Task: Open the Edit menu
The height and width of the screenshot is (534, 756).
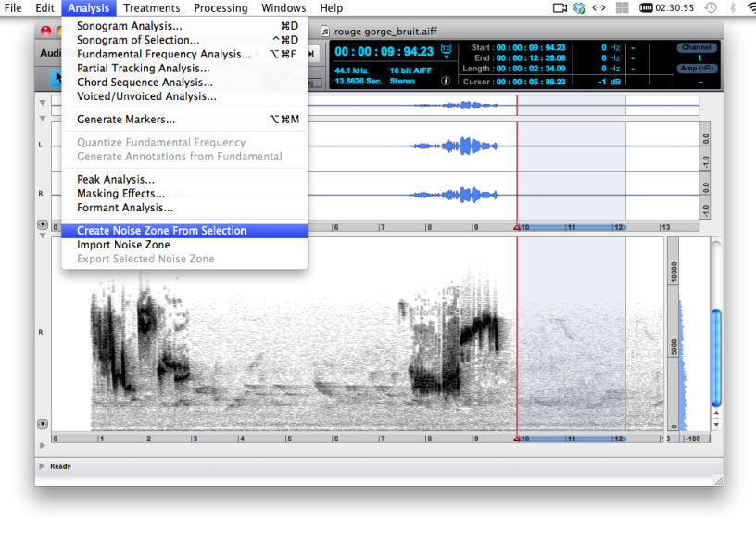Action: pos(44,7)
